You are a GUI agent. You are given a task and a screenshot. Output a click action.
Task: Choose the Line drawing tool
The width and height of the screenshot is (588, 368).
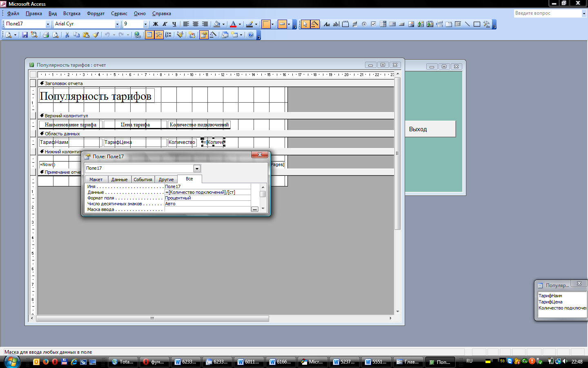tap(467, 24)
